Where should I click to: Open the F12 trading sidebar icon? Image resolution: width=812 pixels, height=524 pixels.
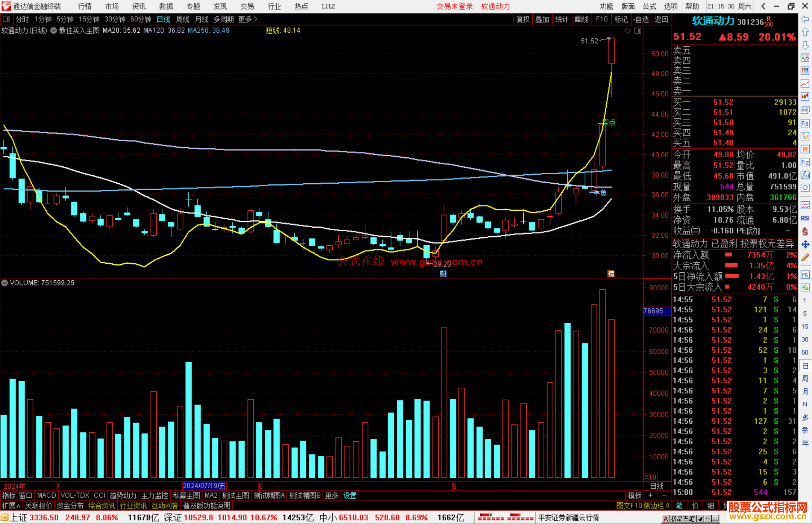[x=805, y=162]
